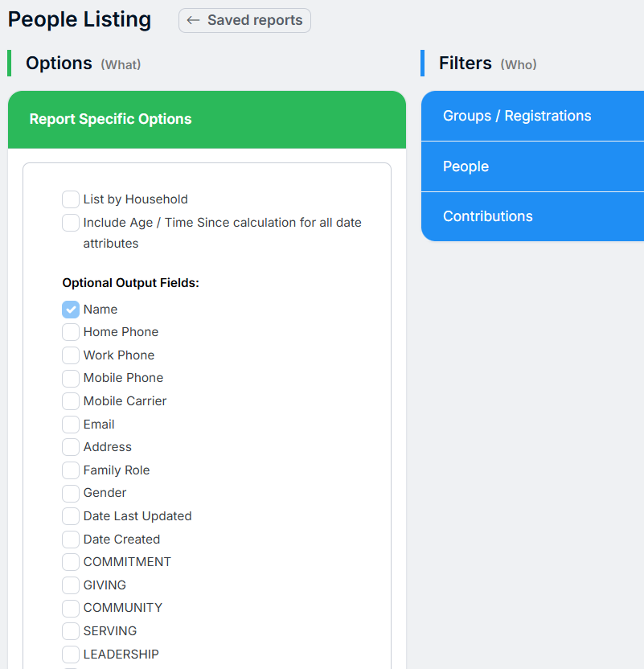Select the Date Last Updated field
644x669 pixels.
click(71, 516)
